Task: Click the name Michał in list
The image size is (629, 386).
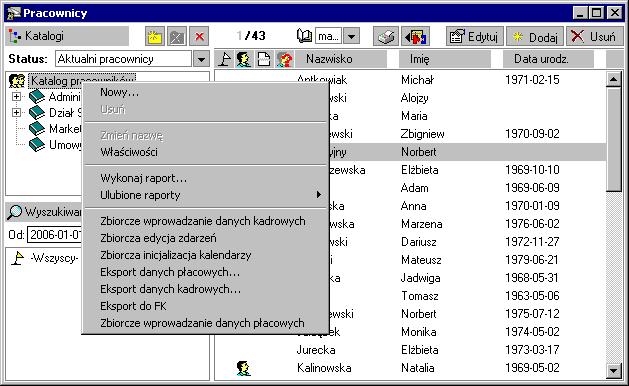Action: click(417, 80)
